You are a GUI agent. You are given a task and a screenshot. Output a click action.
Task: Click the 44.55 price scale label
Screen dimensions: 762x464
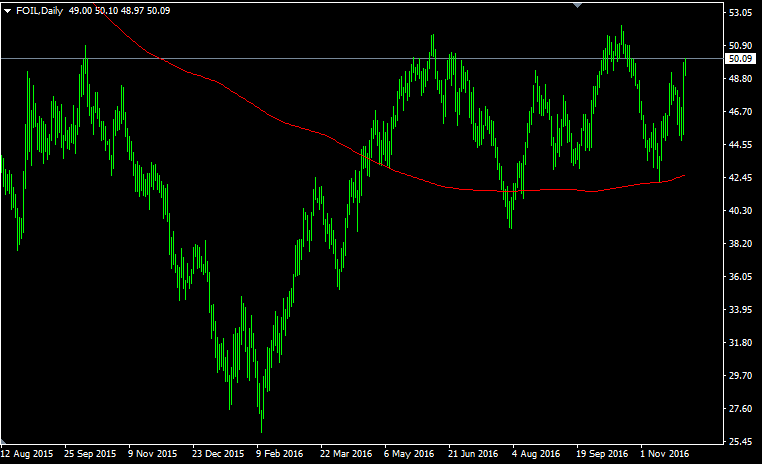pyautogui.click(x=741, y=145)
